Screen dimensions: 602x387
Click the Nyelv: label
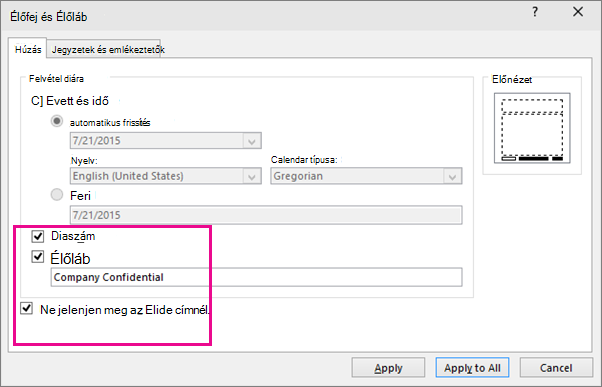pos(84,160)
